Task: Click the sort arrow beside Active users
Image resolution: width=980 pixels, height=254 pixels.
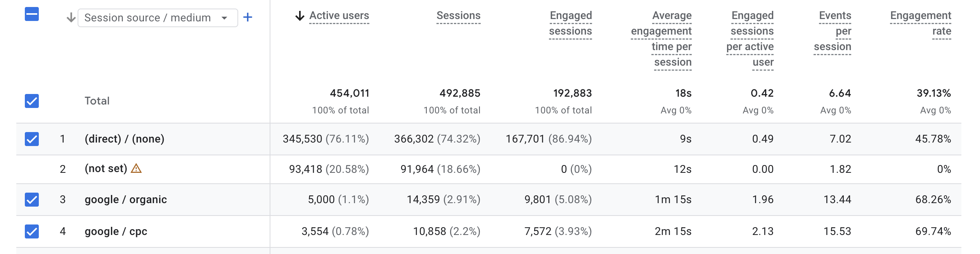Action: pos(300,16)
